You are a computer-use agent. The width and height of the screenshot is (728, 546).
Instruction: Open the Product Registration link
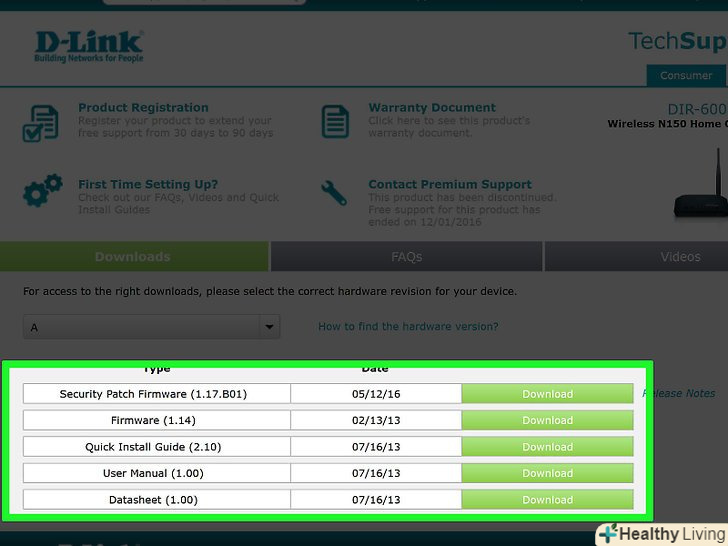[143, 107]
